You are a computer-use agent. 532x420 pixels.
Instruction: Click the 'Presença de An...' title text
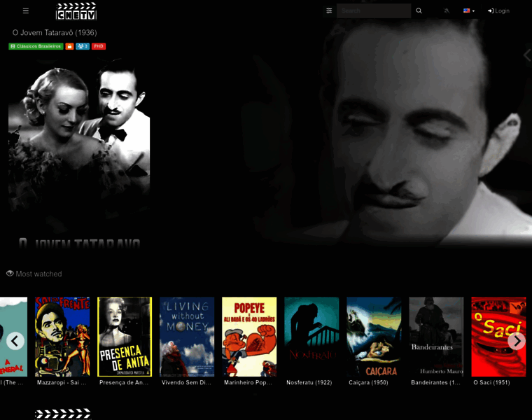[x=124, y=382]
